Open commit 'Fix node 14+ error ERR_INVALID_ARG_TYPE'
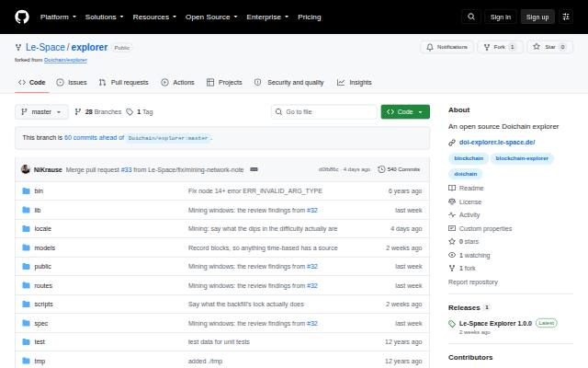This screenshot has width=588, height=368. pyautogui.click(x=255, y=190)
